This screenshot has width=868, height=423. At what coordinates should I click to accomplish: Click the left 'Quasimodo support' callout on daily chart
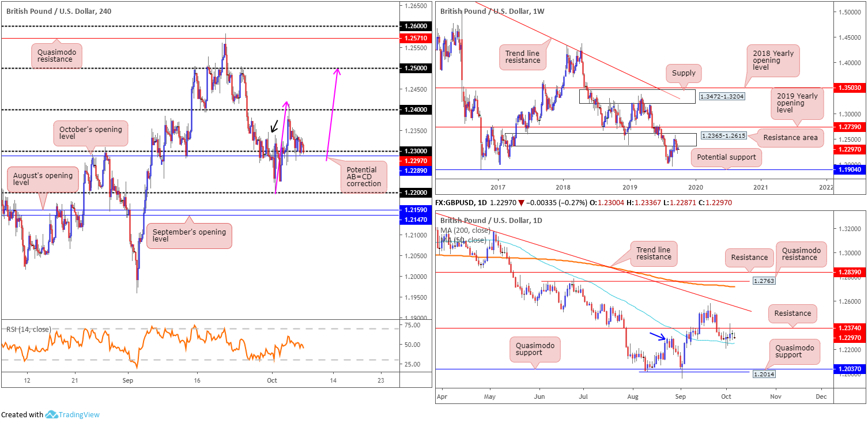pos(536,350)
